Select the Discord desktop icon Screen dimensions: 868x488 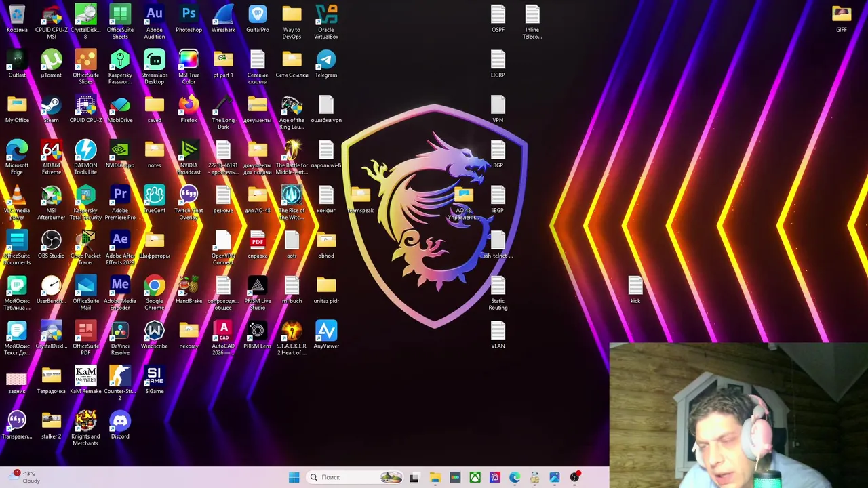(x=120, y=426)
